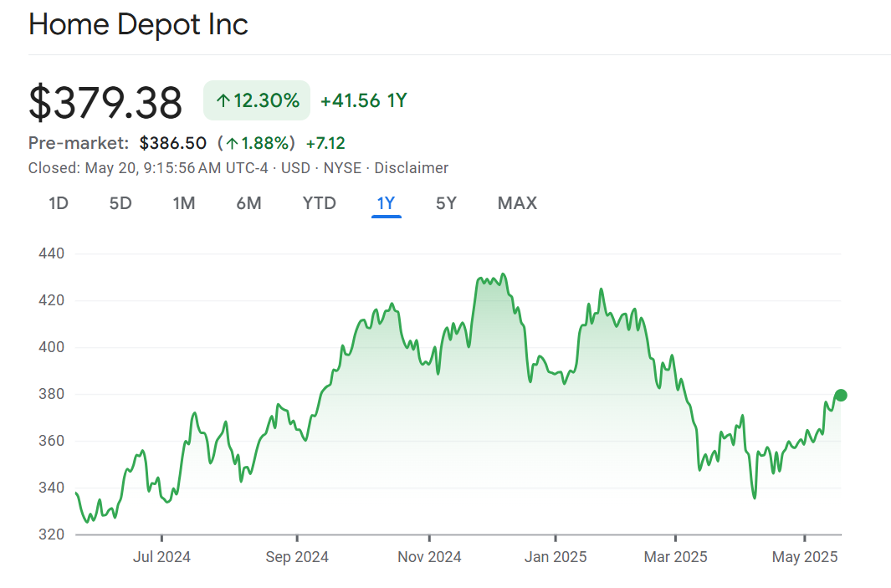Screen dimensions: 891x588
Task: Select the 1D time range tab
Action: coord(59,203)
